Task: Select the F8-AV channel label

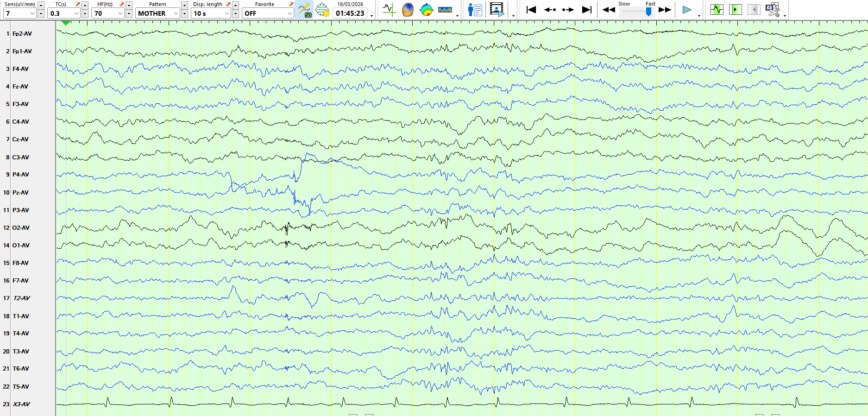Action: [20, 263]
